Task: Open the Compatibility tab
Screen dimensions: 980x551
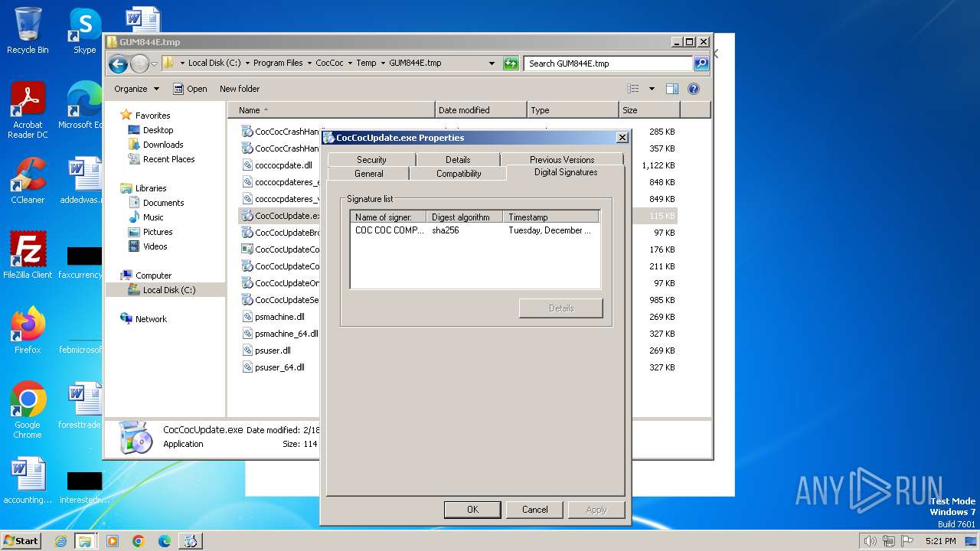Action: (459, 174)
